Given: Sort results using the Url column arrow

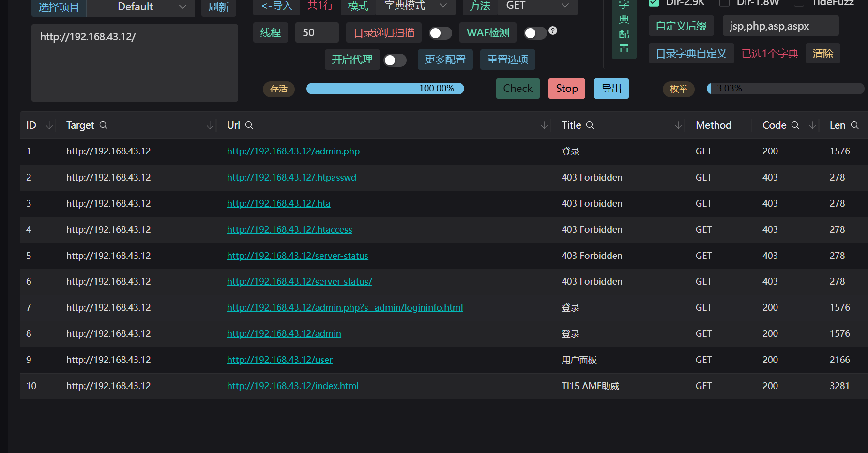Looking at the screenshot, I should 544,125.
